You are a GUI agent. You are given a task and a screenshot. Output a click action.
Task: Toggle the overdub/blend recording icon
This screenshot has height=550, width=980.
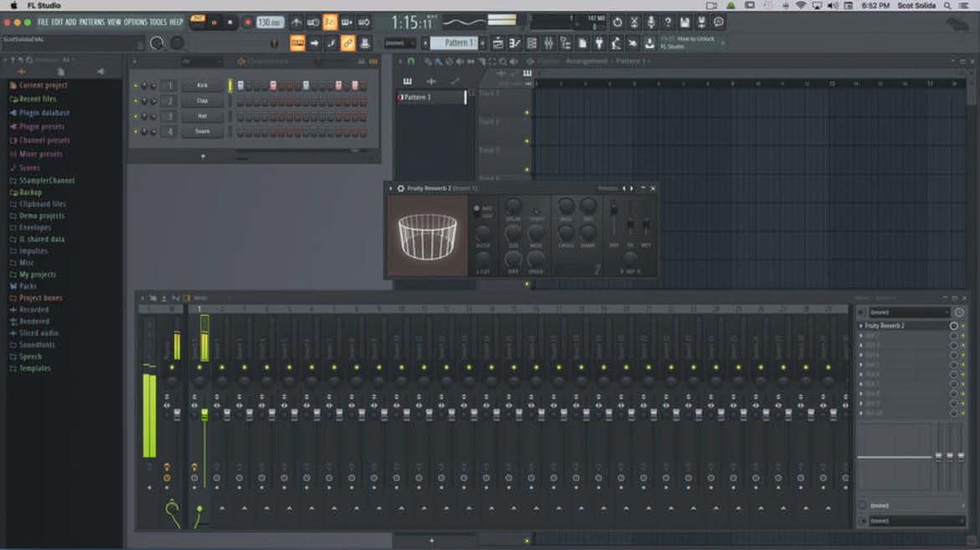pyautogui.click(x=347, y=23)
